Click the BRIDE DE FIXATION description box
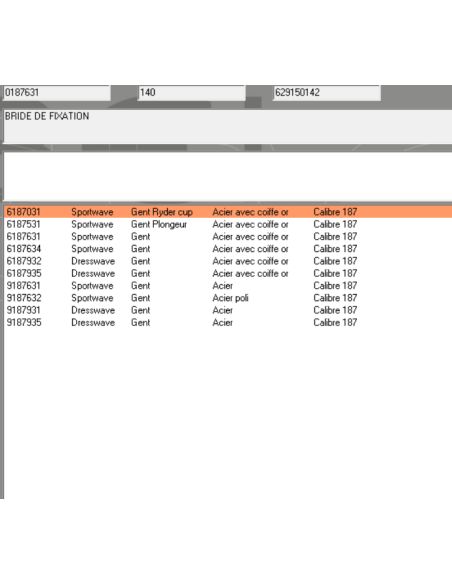 (227, 127)
